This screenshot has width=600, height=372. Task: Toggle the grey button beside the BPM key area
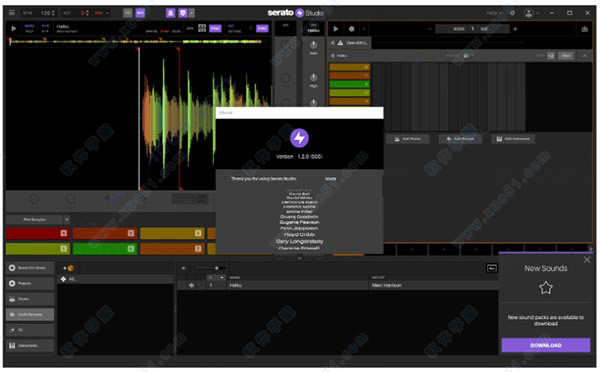coord(128,13)
